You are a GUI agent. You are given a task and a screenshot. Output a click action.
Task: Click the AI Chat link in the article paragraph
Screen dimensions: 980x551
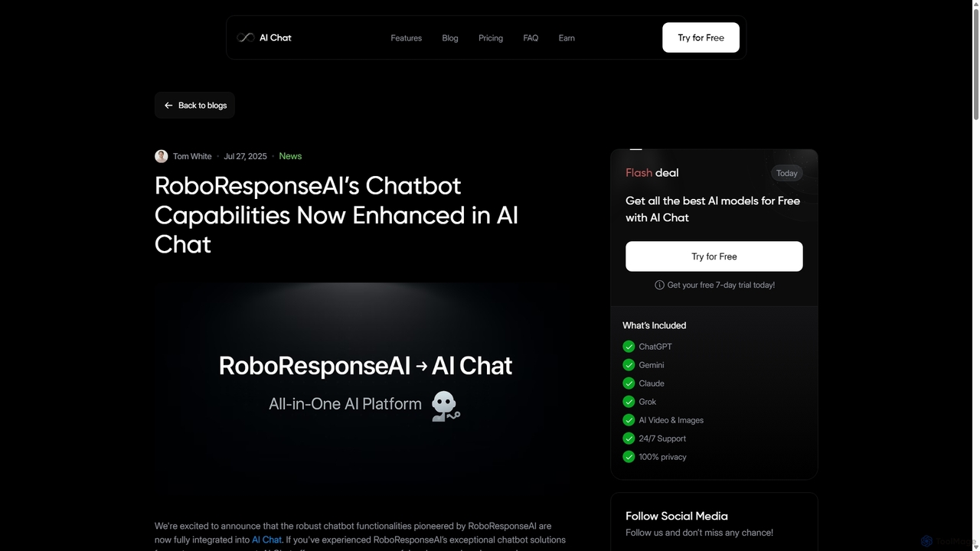point(266,540)
